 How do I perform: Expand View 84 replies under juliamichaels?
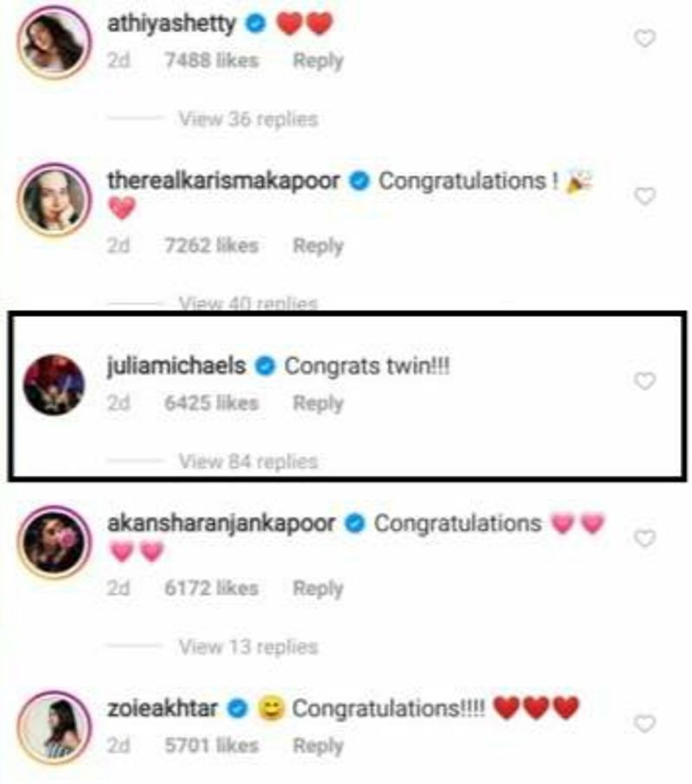[248, 461]
